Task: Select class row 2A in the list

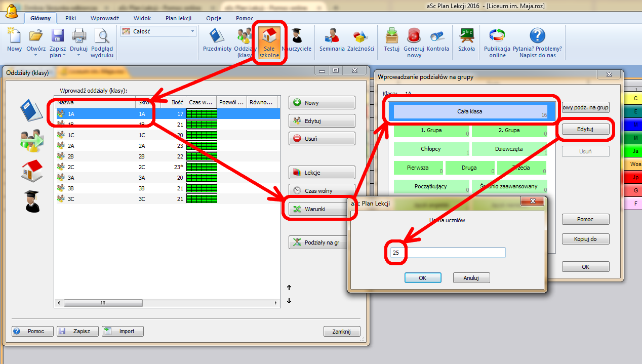Action: point(167,145)
